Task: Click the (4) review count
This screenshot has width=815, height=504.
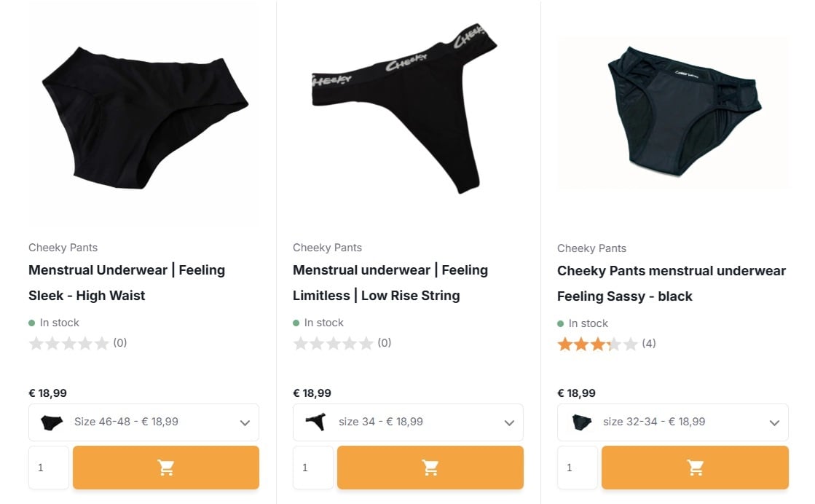Action: 648,344
